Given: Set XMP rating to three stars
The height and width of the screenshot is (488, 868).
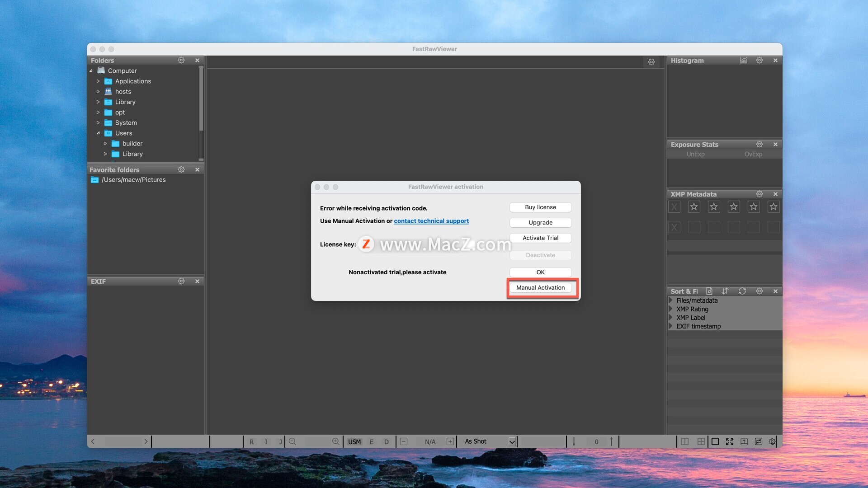Looking at the screenshot, I should (734, 207).
